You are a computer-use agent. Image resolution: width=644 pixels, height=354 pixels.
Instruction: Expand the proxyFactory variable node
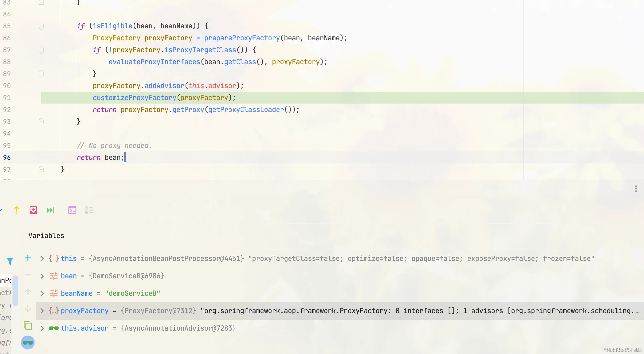42,311
